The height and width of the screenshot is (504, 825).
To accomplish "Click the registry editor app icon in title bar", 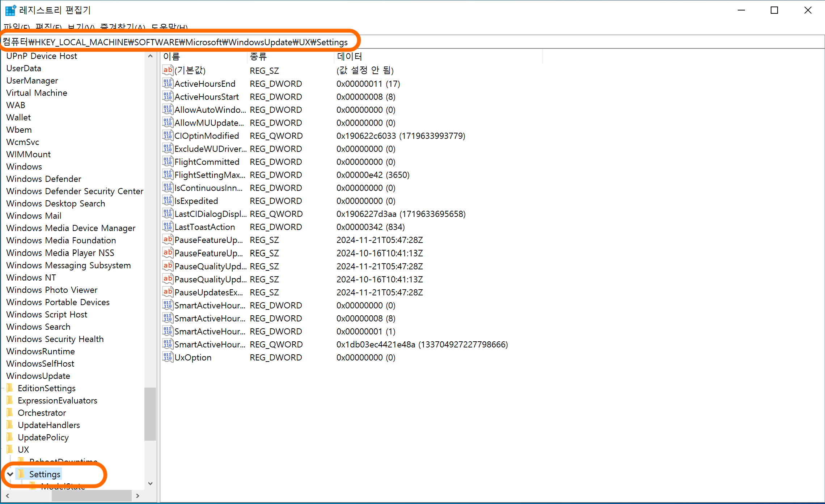I will pos(10,10).
